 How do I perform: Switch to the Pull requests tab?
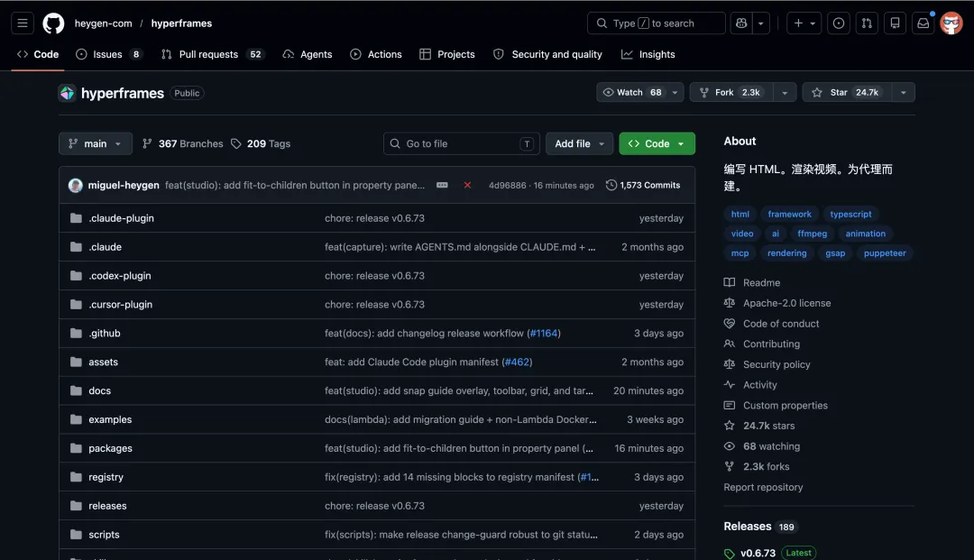tap(213, 55)
